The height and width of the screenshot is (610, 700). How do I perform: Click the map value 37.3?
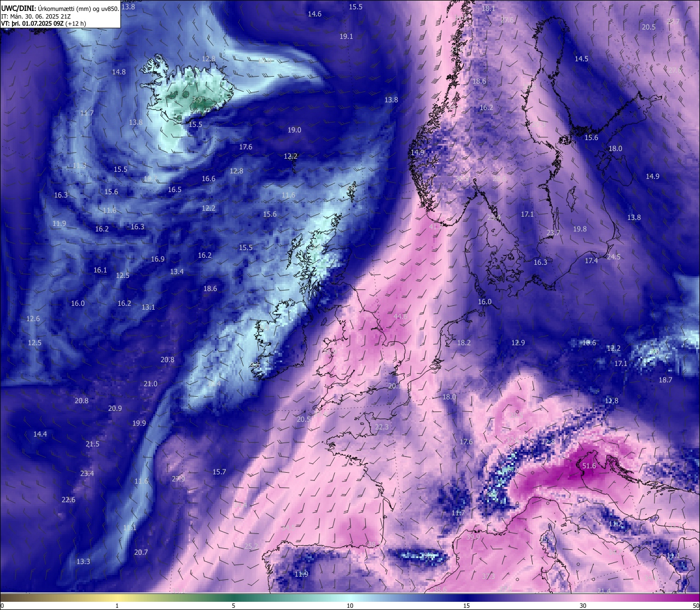click(x=488, y=577)
